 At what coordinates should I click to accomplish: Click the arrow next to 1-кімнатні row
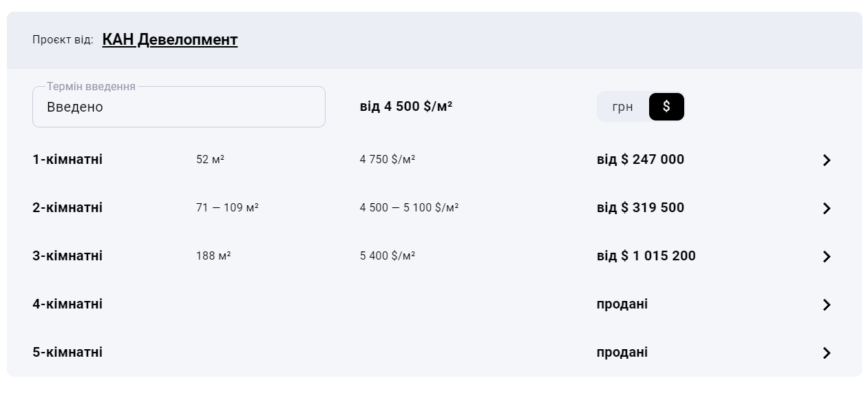(827, 160)
